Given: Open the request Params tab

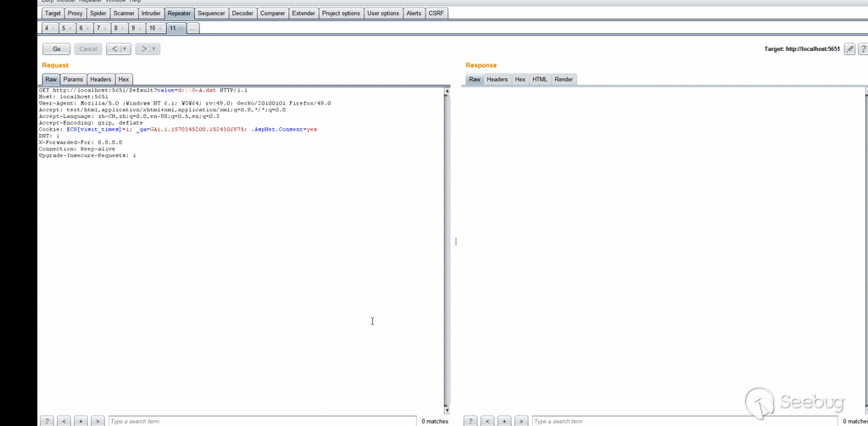Looking at the screenshot, I should pos(73,79).
